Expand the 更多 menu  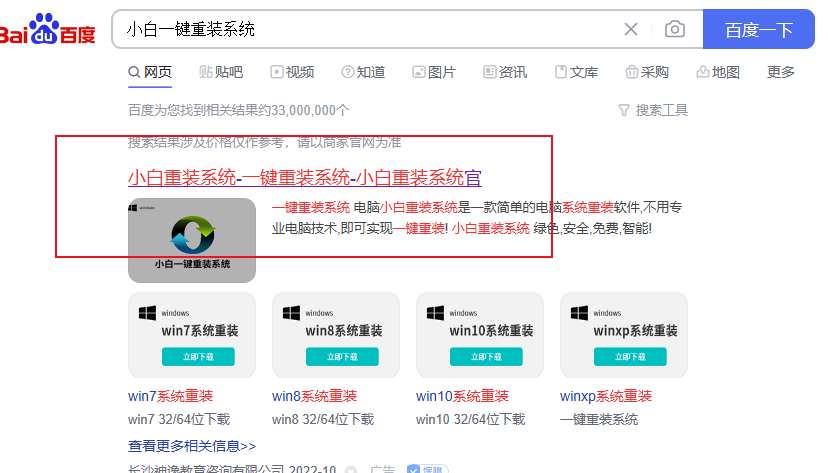point(780,72)
